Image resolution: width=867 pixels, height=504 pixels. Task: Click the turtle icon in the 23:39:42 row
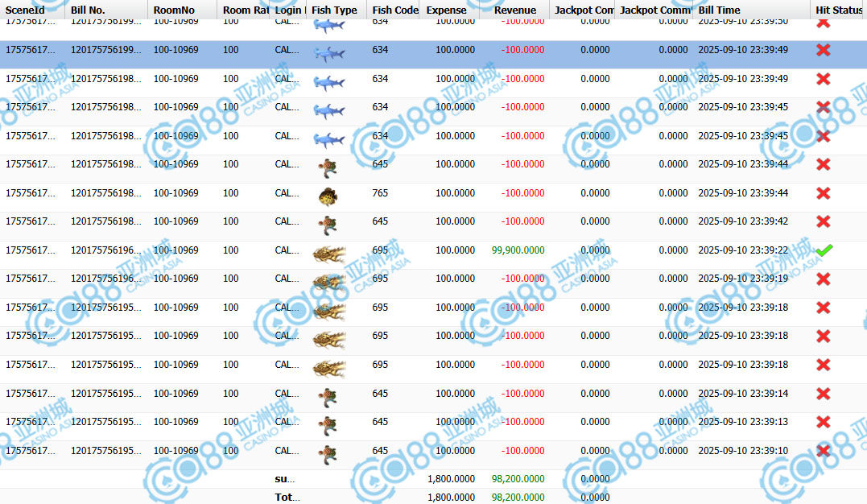327,222
